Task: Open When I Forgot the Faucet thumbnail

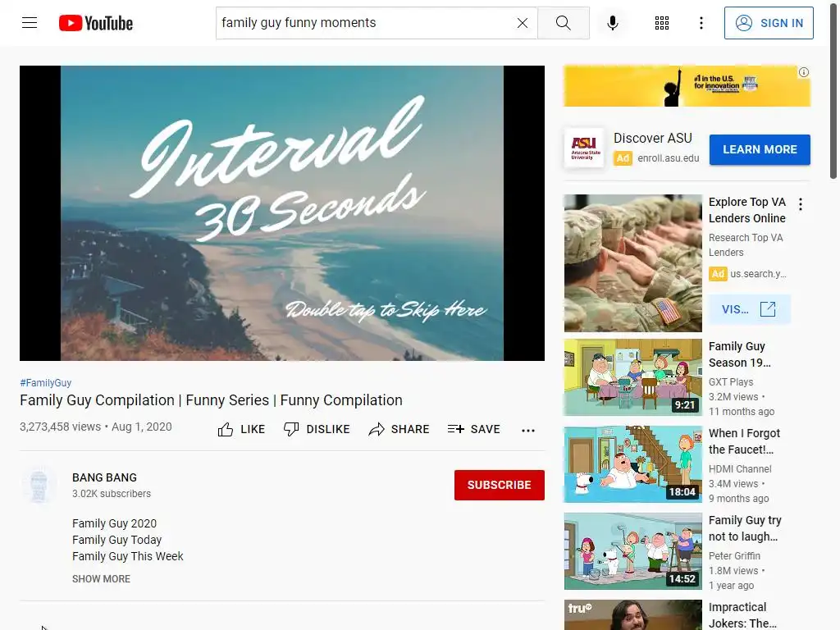Action: pos(632,464)
